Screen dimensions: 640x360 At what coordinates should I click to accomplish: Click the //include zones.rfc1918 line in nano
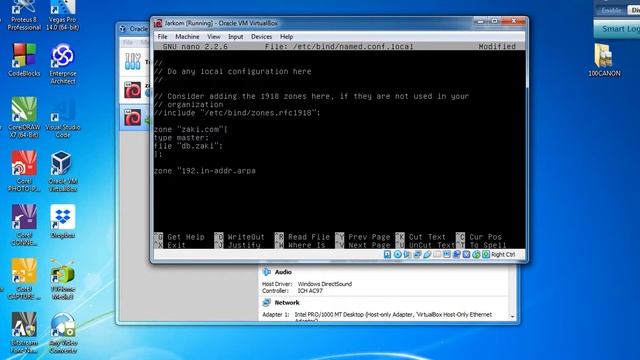tap(237, 113)
